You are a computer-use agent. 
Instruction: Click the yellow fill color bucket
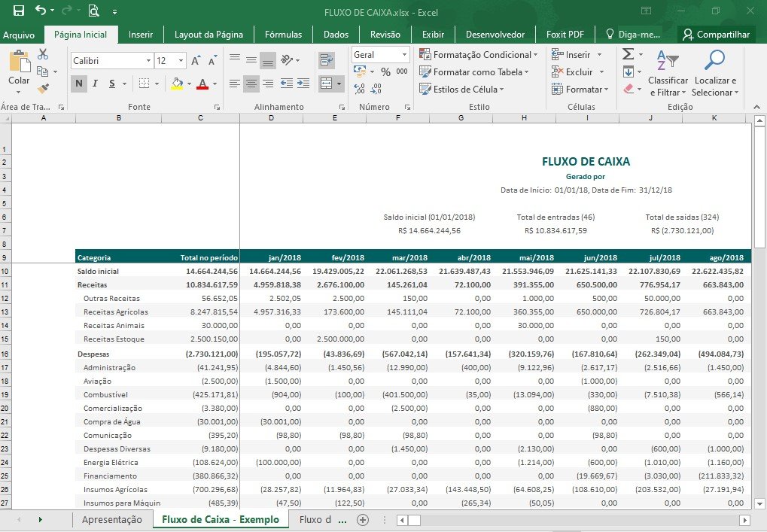point(177,84)
